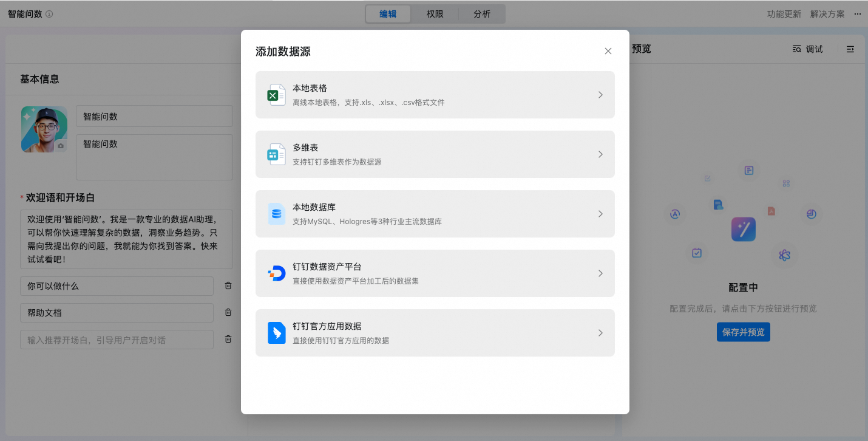Delete the 帮助文档 opener
Image resolution: width=868 pixels, height=441 pixels.
pyautogui.click(x=228, y=312)
